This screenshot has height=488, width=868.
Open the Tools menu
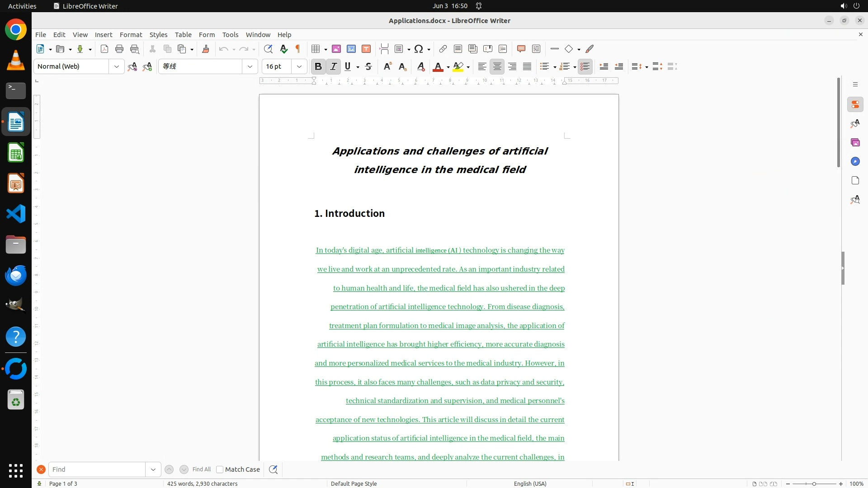point(230,34)
